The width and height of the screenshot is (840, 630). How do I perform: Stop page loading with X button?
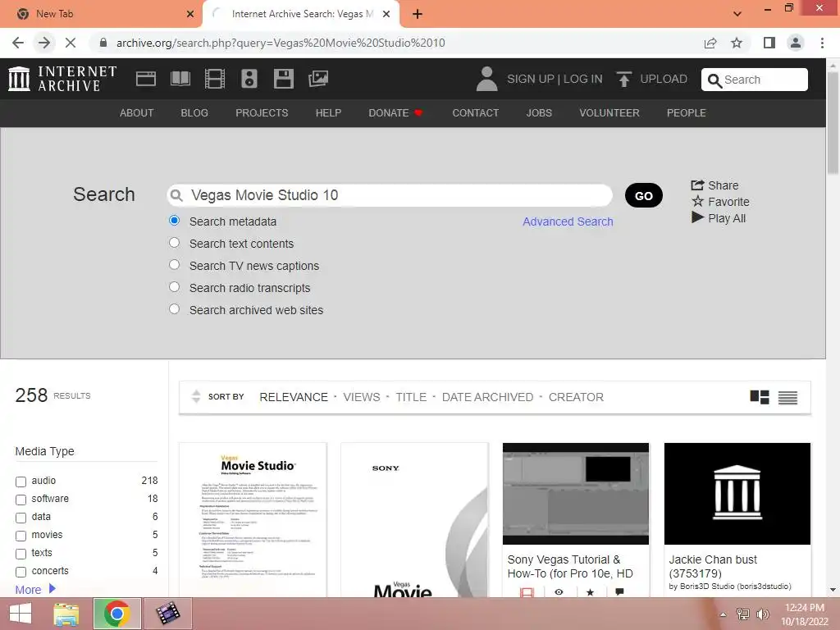71,43
